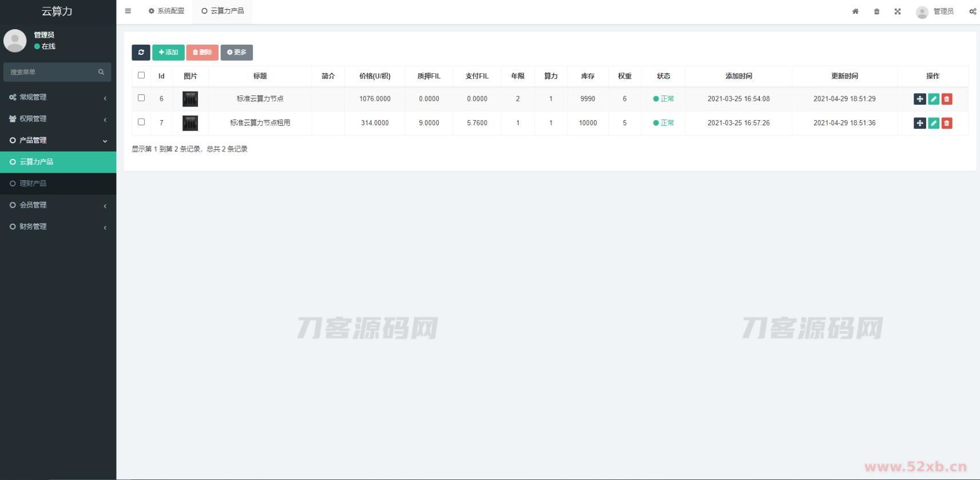Click edit pencil icon for row 6

(933, 99)
